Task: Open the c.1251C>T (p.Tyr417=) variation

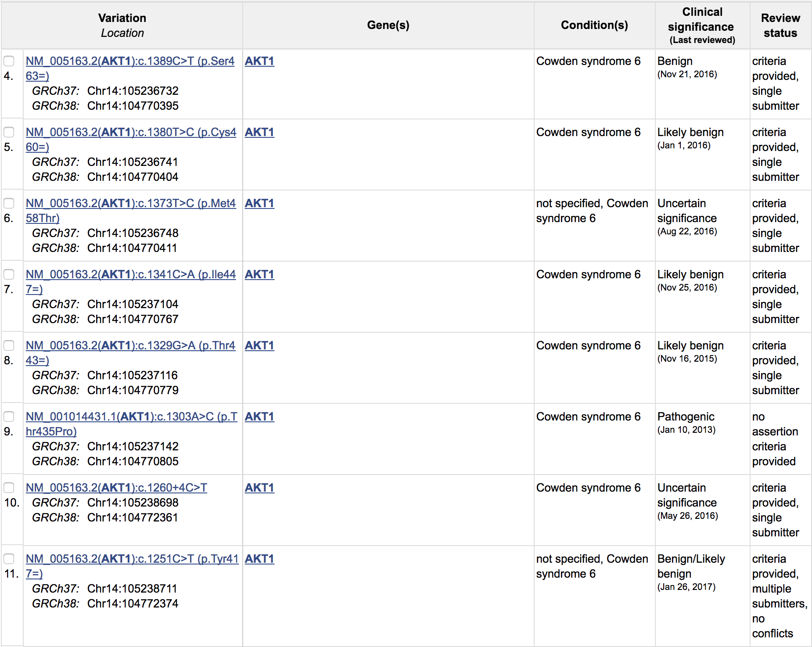Action: 132,566
